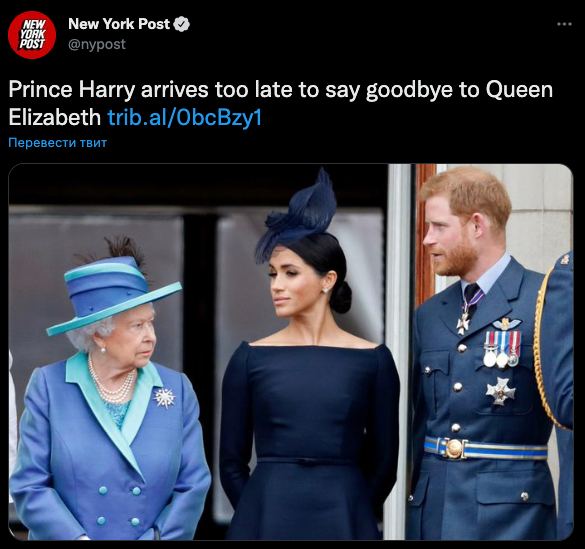Open the three-dot more options menu
Screen dimensions: 585x549
(564, 24)
